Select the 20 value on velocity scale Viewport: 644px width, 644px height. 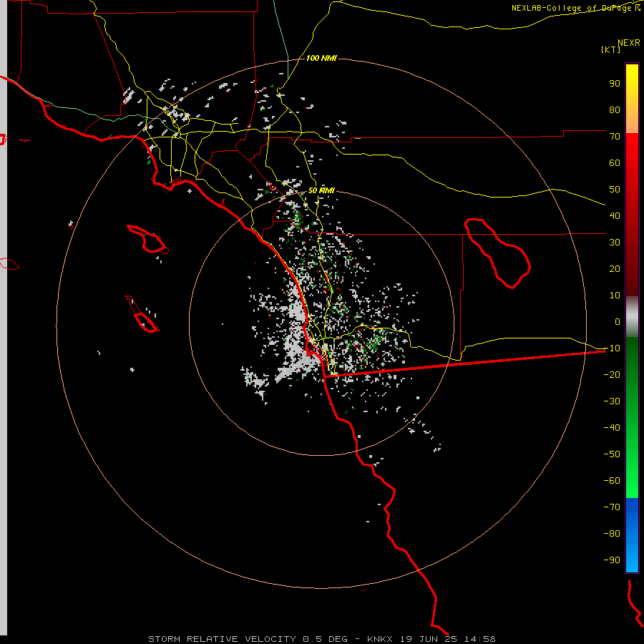(615, 268)
